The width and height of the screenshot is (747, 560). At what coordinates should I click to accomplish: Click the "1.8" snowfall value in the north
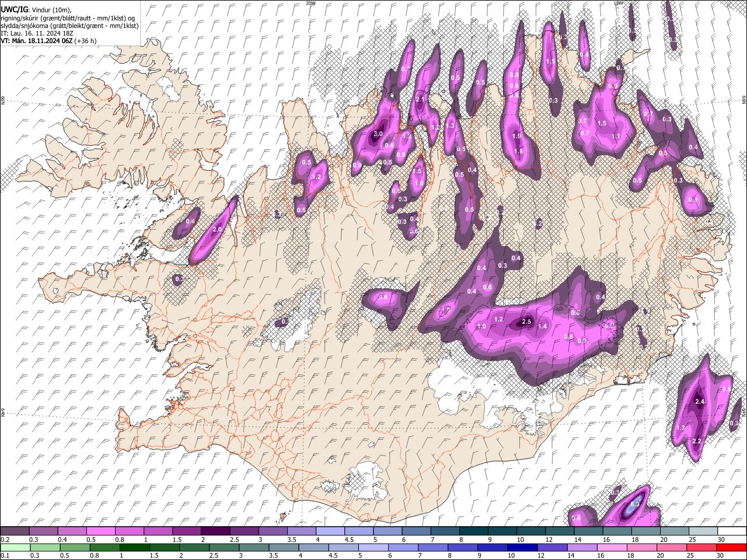coord(518,151)
